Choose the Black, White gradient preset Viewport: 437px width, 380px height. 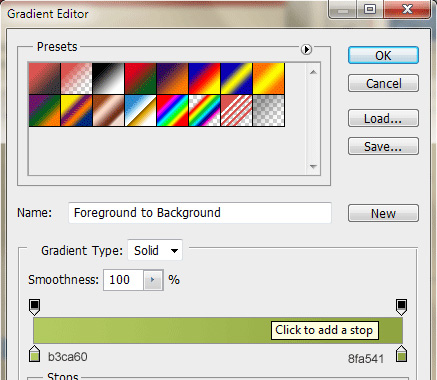(x=108, y=79)
